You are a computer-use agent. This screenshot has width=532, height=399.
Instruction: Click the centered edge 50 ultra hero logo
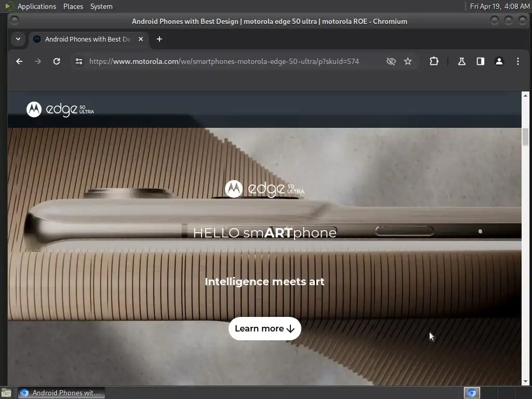(x=264, y=189)
